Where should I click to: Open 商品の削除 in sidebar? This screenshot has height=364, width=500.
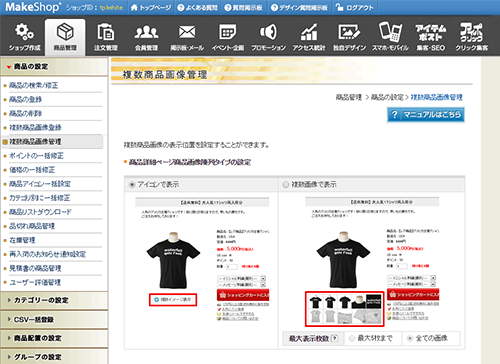click(26, 114)
